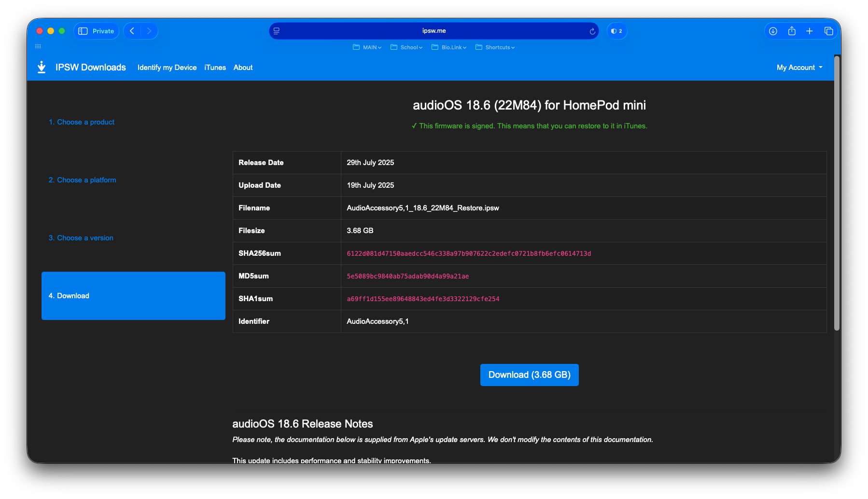The image size is (868, 499).
Task: Show Safari downloads list
Action: [x=773, y=31]
